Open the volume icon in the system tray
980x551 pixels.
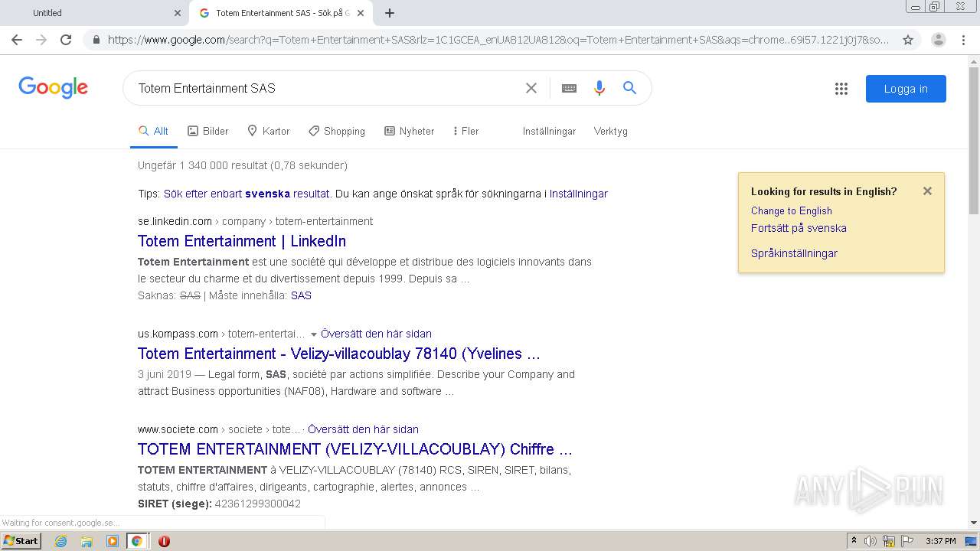pyautogui.click(x=871, y=541)
